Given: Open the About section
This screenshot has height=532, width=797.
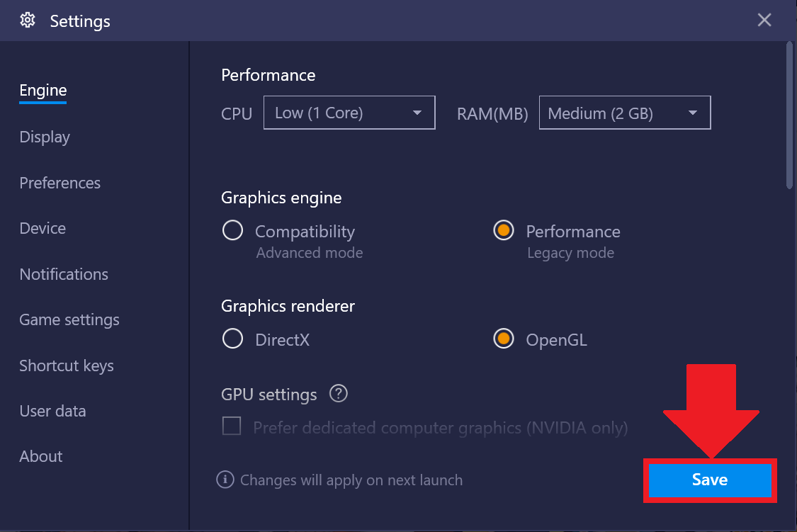Looking at the screenshot, I should [40, 456].
